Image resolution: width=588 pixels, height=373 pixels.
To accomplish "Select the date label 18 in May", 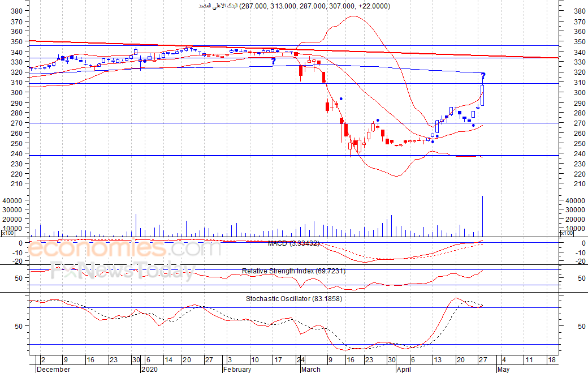I will pos(552,360).
